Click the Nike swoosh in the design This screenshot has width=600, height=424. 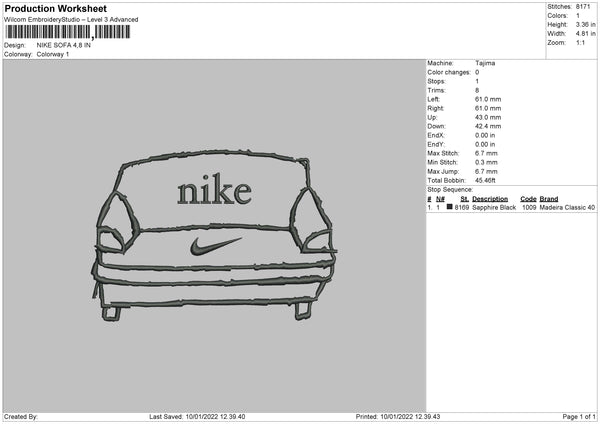215,246
